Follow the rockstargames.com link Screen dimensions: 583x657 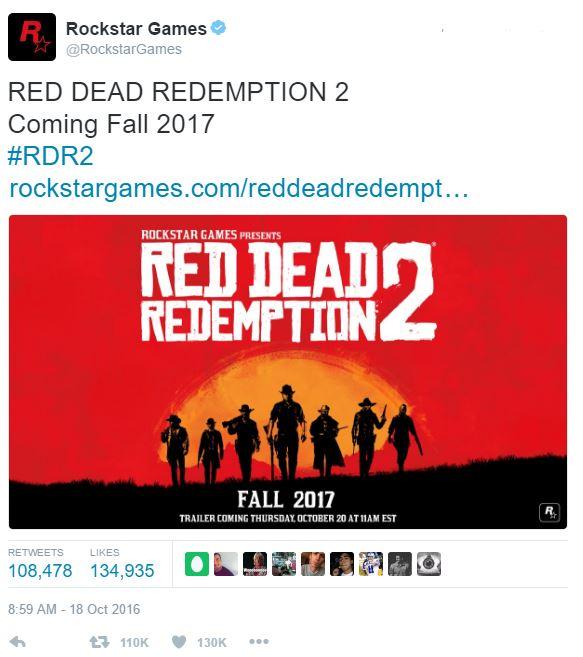238,189
